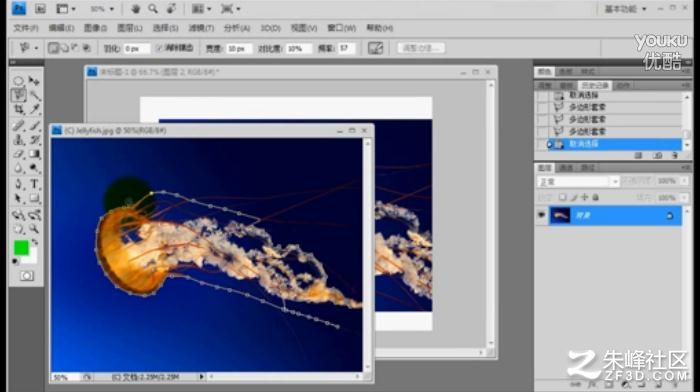Hide the 背景 layer with eye icon

542,215
